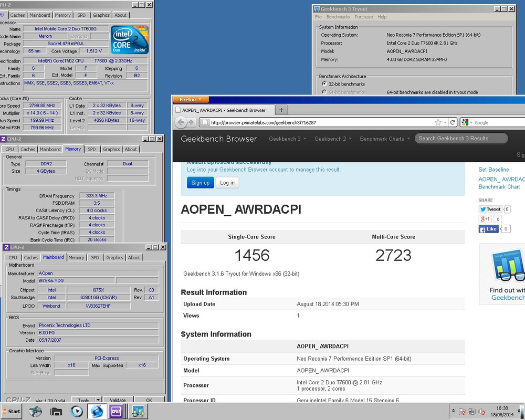Switch to CPU tab in memory CPU-Z window

point(9,150)
